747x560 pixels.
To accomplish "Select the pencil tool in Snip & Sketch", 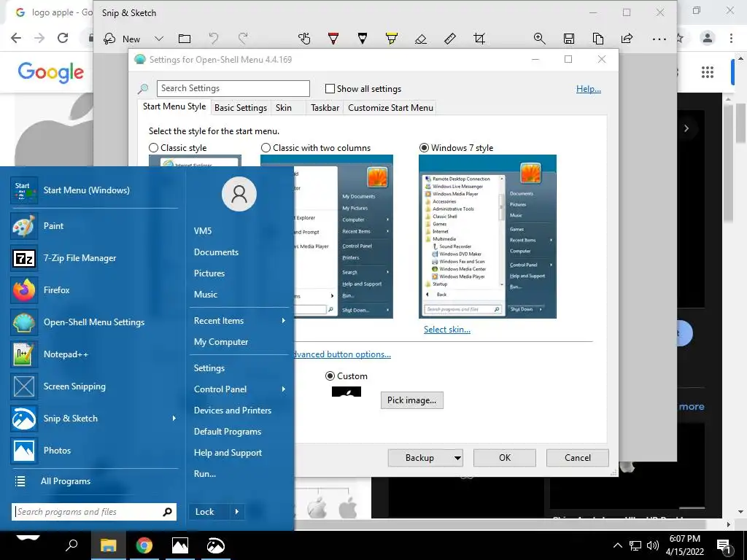I will tap(363, 39).
